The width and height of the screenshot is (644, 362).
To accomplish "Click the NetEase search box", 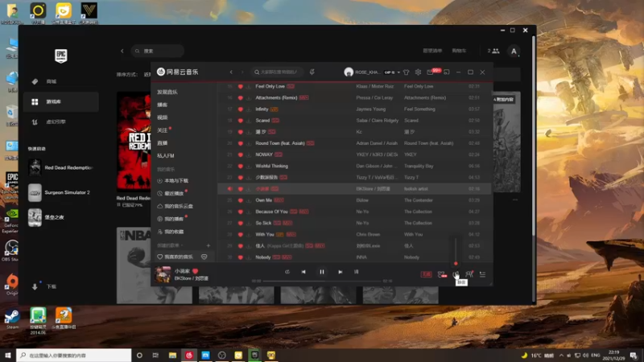I will click(276, 72).
